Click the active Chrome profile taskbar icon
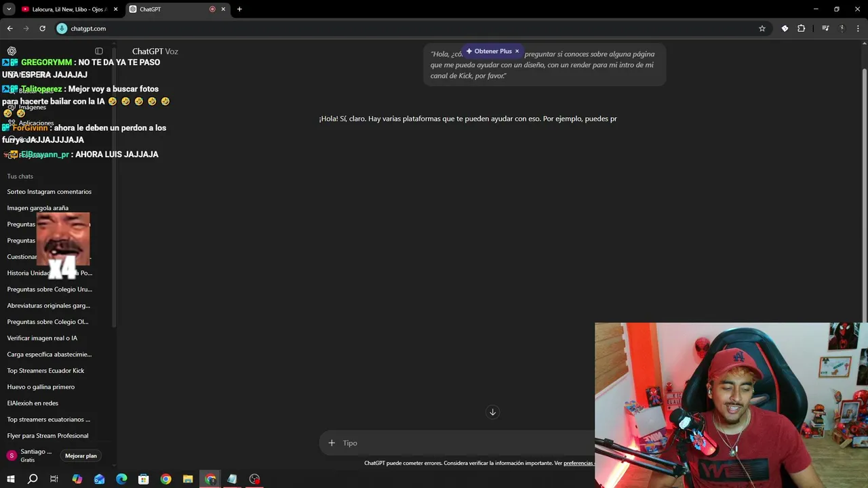Viewport: 868px width, 488px height. pyautogui.click(x=210, y=479)
